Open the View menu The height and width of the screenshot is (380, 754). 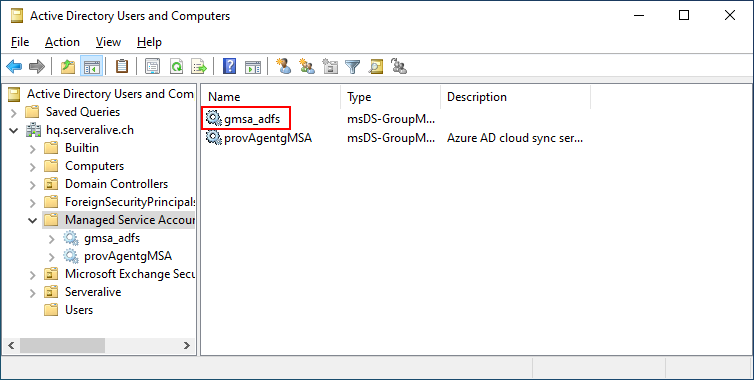[108, 42]
